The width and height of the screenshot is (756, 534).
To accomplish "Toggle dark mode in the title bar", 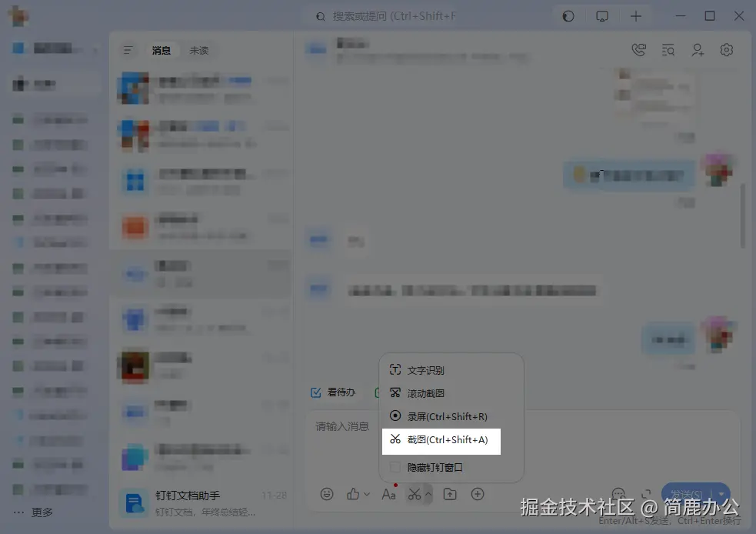I will [568, 15].
